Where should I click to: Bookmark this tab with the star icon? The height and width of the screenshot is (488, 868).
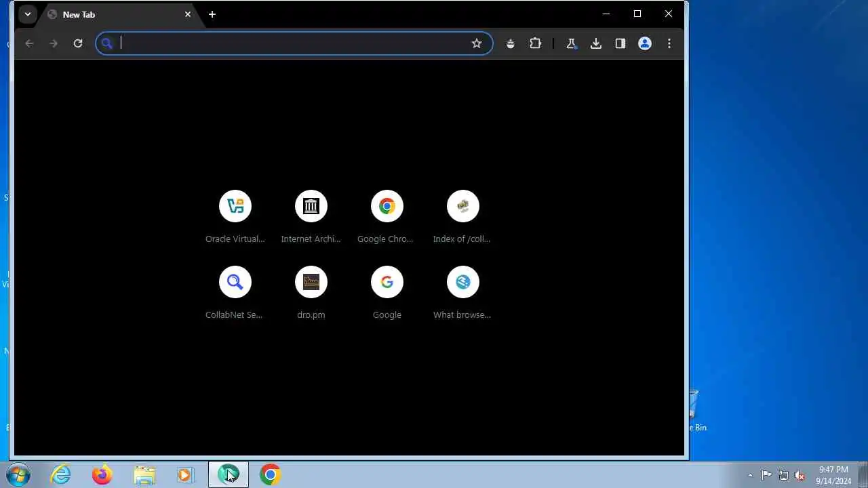click(x=477, y=43)
